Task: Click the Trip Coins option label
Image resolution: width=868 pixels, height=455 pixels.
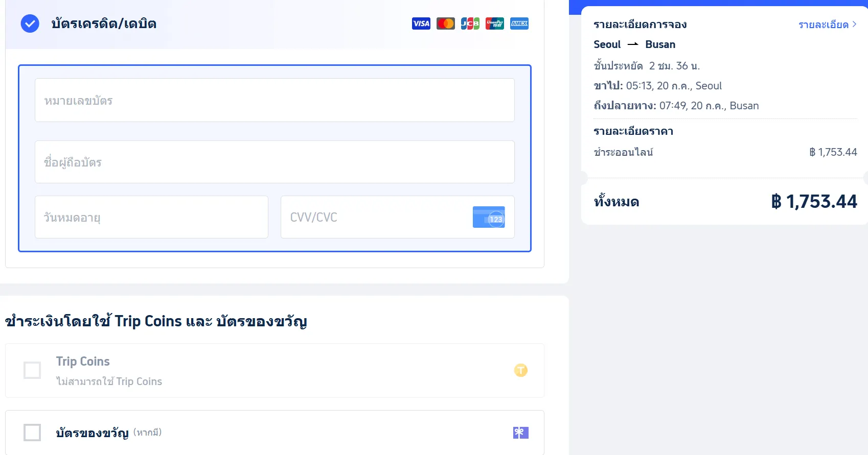Action: [x=83, y=362]
